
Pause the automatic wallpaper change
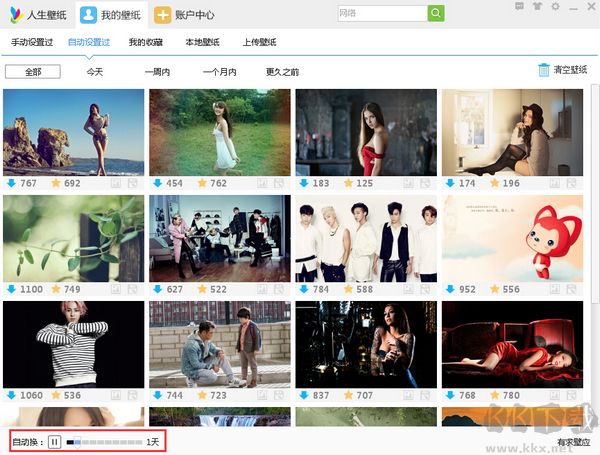(x=55, y=441)
